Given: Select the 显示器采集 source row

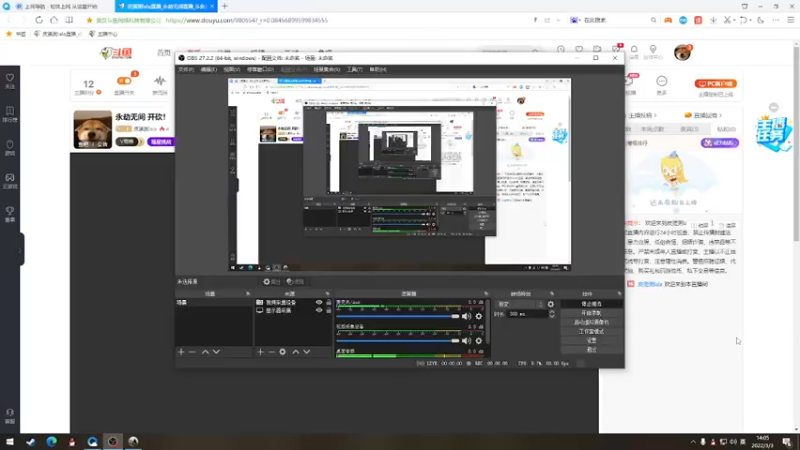Looking at the screenshot, I should pos(293,310).
